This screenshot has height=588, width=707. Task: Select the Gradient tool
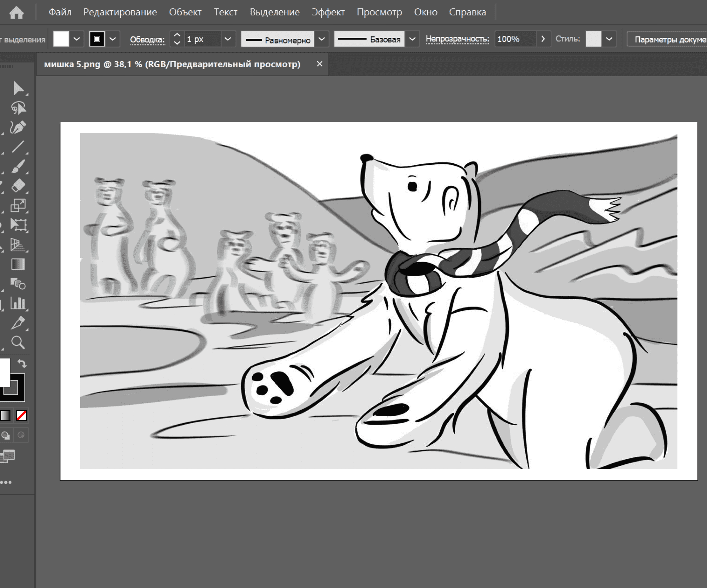[18, 264]
